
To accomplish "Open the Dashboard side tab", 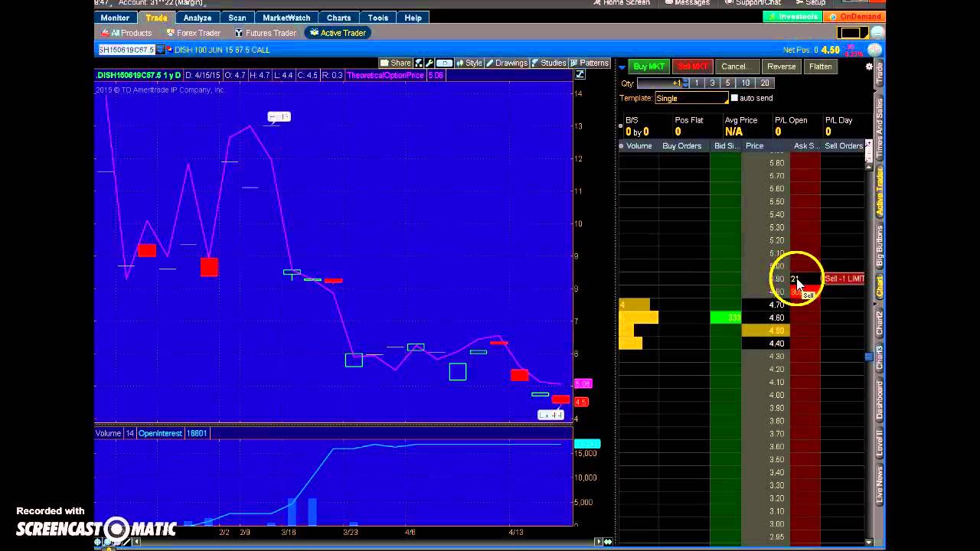I will coord(879,399).
